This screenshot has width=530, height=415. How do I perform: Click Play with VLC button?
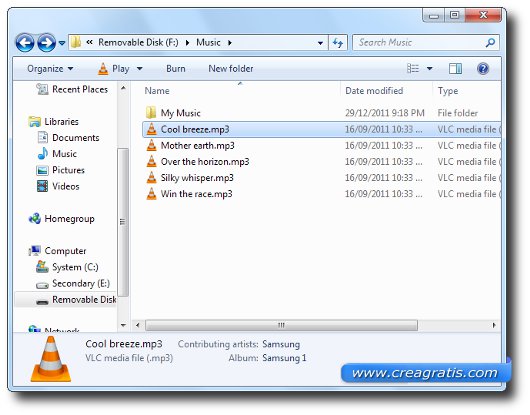[x=114, y=69]
